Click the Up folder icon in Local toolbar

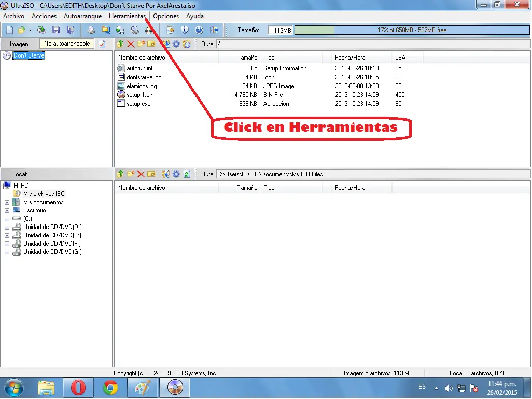[120, 174]
